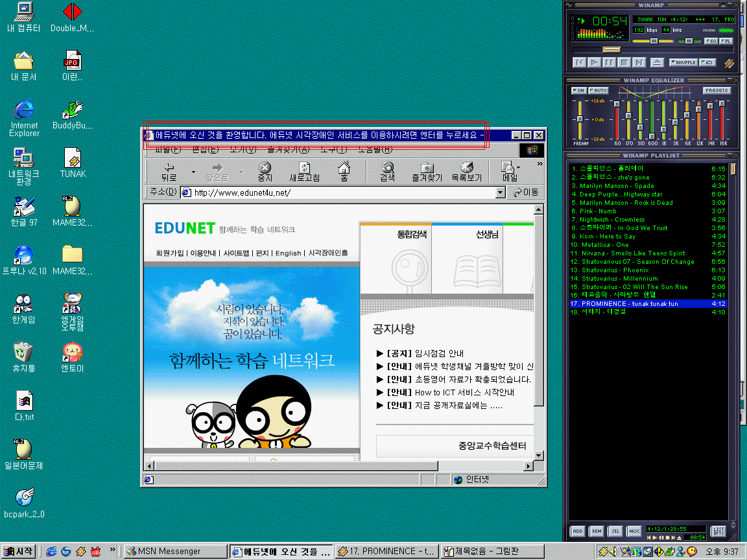Select playlist track Metallica - One
Viewport: 747px width, 560px height.
(x=648, y=245)
